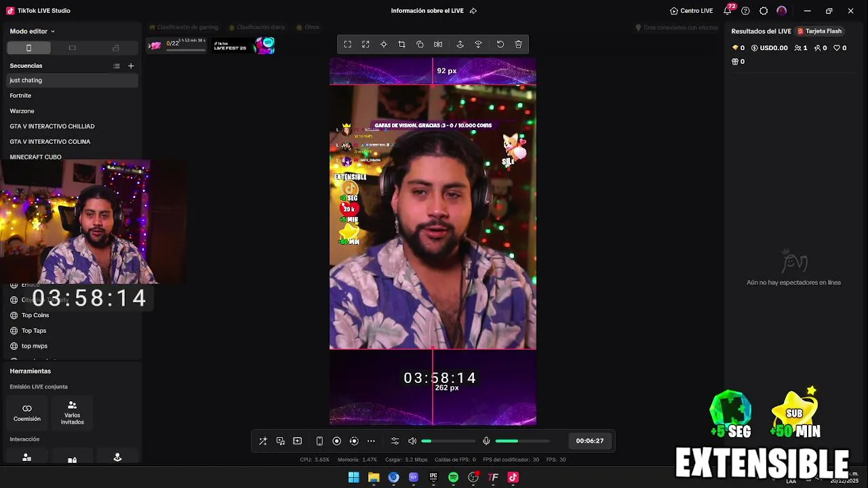868x488 pixels.
Task: Select the portrait orientation mode tab
Action: (x=28, y=48)
